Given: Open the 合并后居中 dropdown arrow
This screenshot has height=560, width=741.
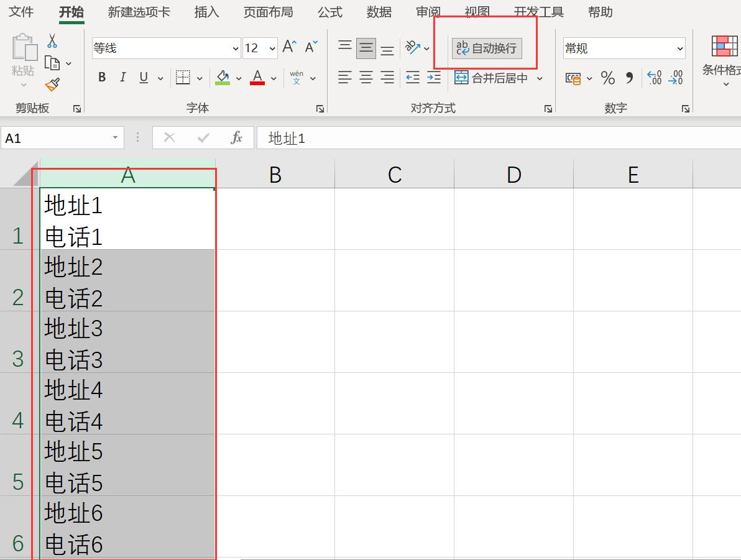Looking at the screenshot, I should coord(539,78).
